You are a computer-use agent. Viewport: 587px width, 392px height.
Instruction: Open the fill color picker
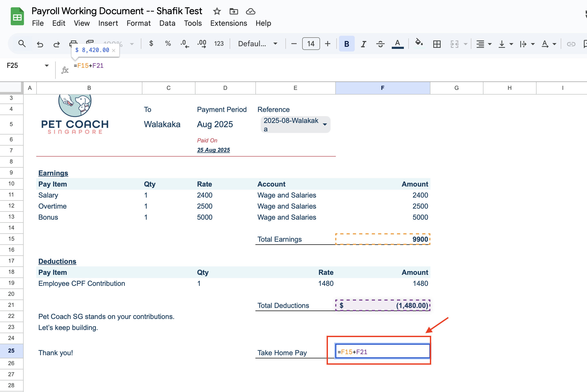tap(419, 43)
